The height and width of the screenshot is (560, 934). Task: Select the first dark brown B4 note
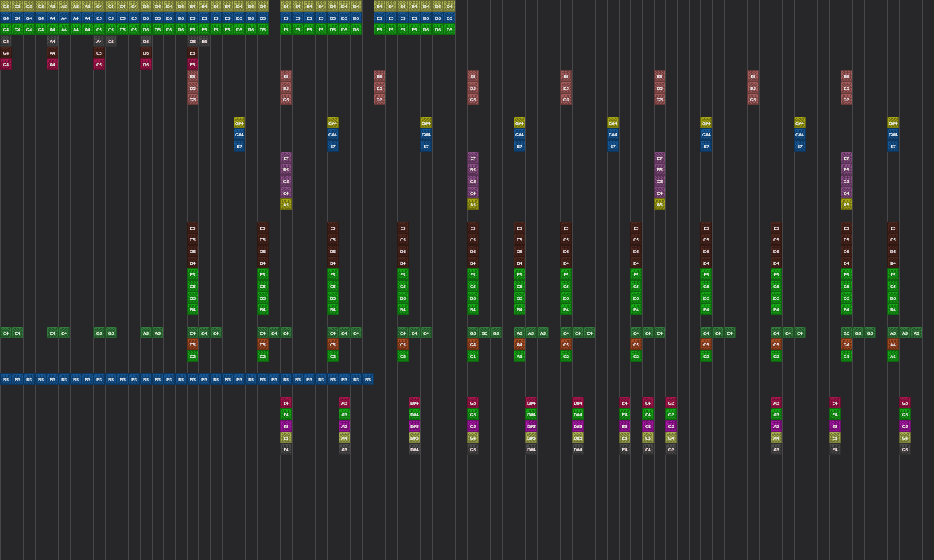[x=193, y=262]
